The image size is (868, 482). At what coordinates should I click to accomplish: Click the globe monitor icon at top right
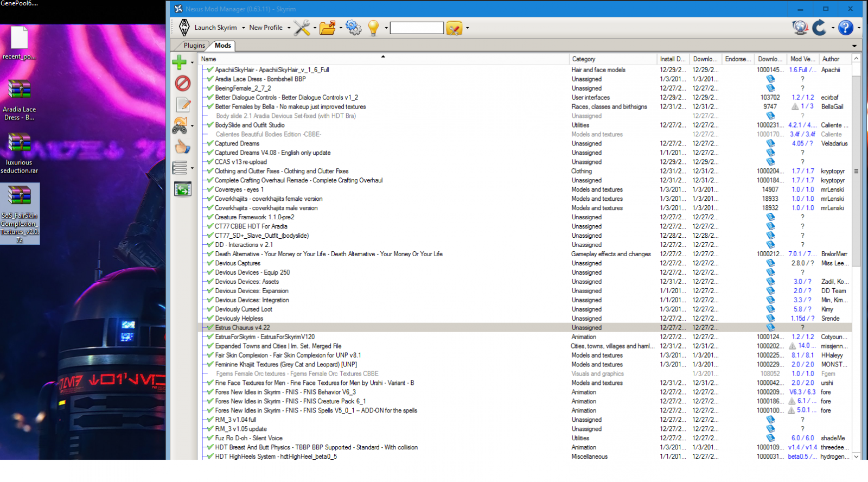800,28
